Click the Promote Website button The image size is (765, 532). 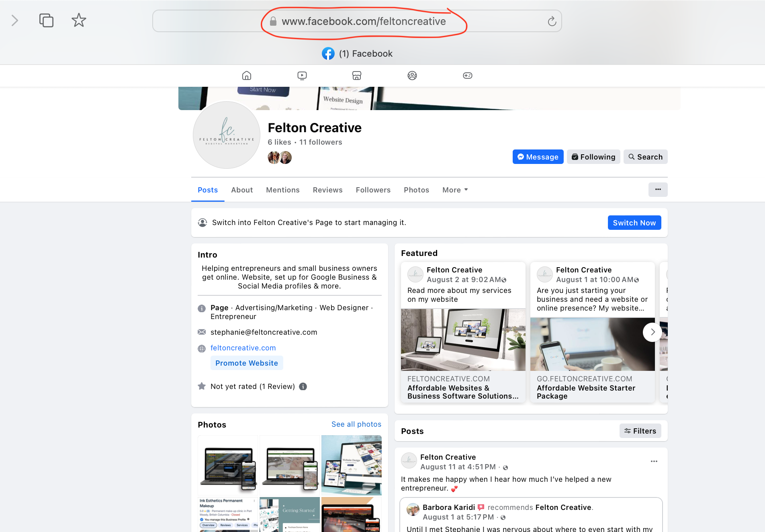pyautogui.click(x=247, y=363)
